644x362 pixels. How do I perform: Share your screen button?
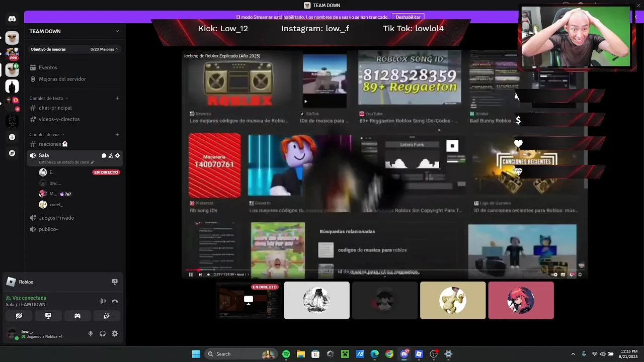tap(48, 316)
